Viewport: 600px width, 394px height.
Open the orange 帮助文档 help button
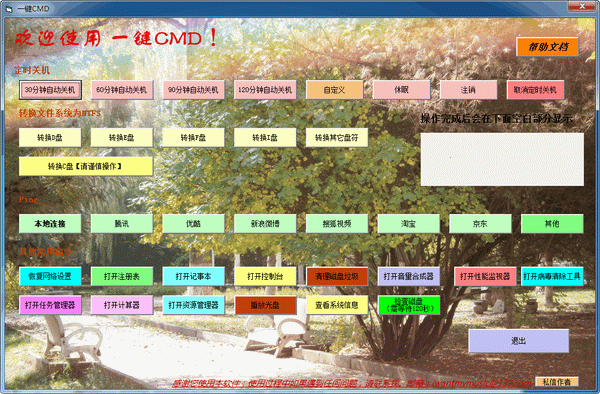click(x=548, y=47)
